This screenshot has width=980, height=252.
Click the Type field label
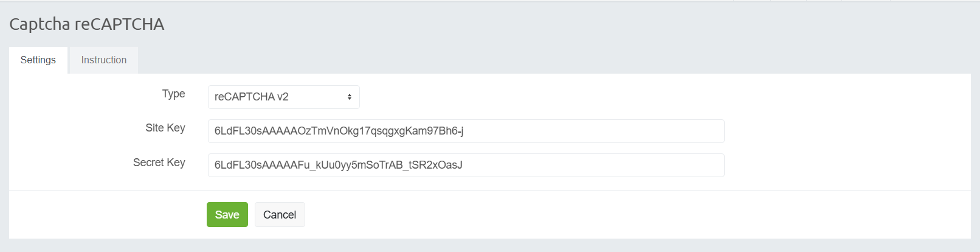click(x=173, y=94)
